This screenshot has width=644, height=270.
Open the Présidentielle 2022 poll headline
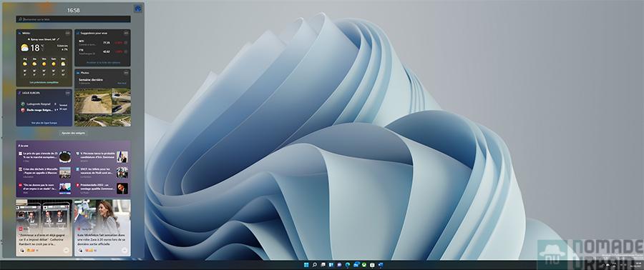click(98, 187)
